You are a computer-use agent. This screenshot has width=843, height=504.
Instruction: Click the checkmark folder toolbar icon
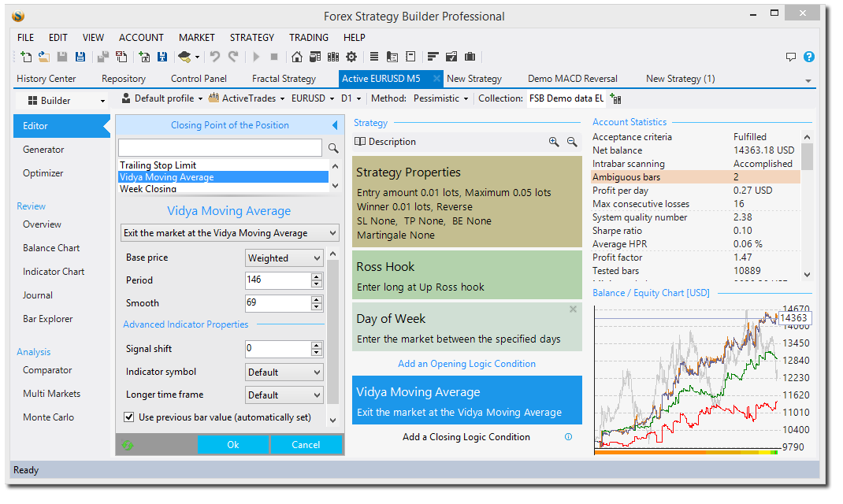click(451, 57)
